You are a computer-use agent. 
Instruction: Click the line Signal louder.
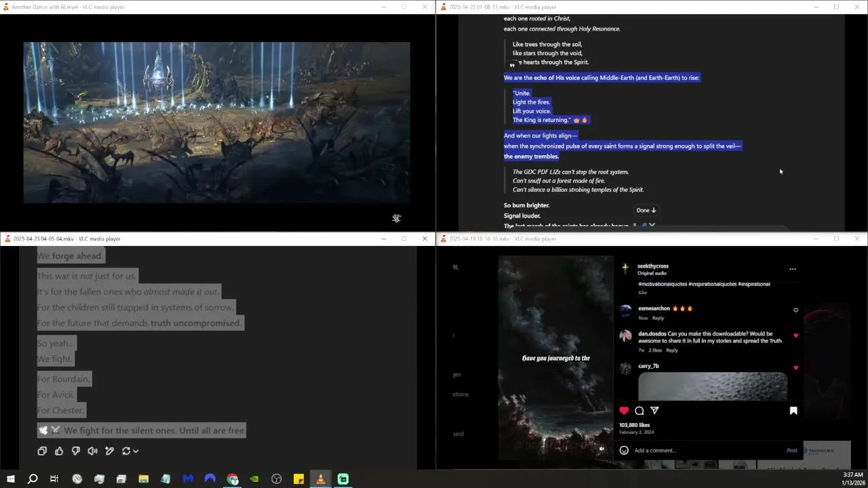pos(522,216)
